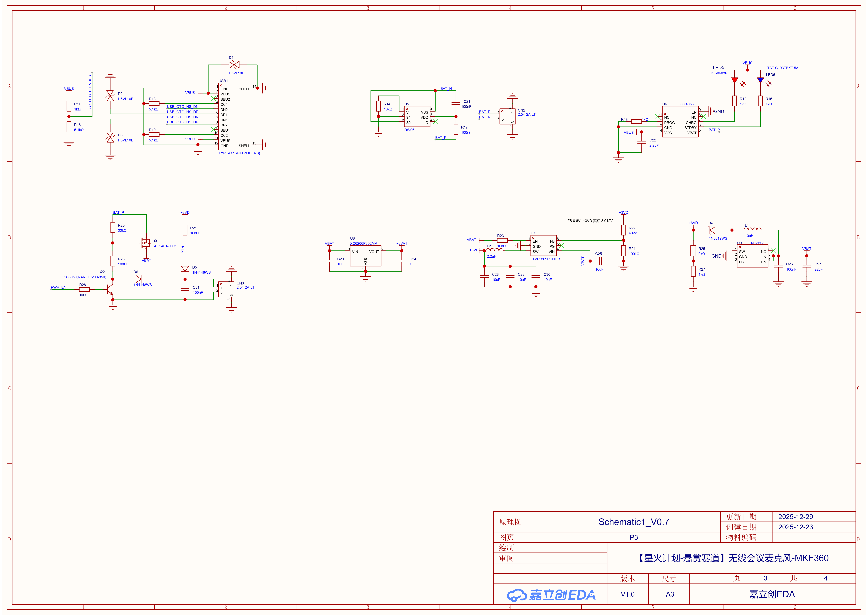The height and width of the screenshot is (615, 868).
Task: Select resistor R19 symbol
Action: [154, 134]
